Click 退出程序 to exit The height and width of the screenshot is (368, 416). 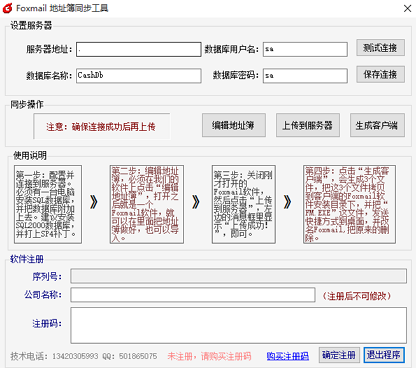point(384,355)
